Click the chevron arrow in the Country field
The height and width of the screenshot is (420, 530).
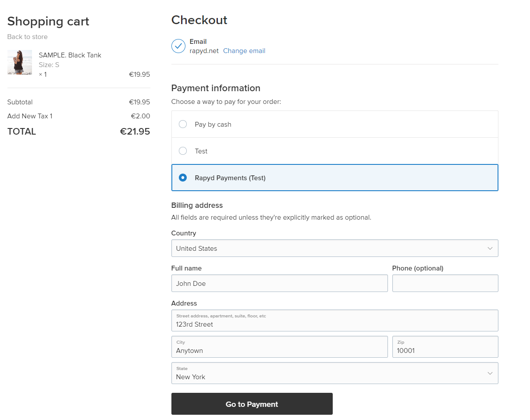pos(490,248)
